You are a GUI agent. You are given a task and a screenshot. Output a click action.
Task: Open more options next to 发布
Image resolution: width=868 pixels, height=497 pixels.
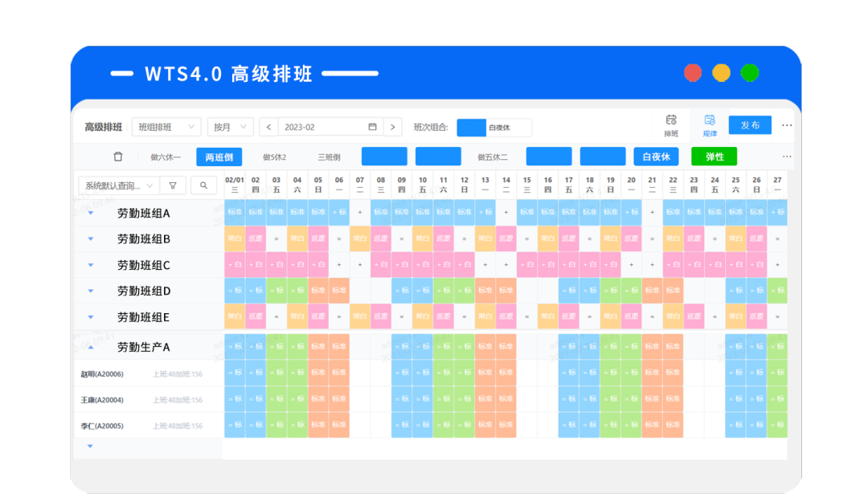point(787,125)
